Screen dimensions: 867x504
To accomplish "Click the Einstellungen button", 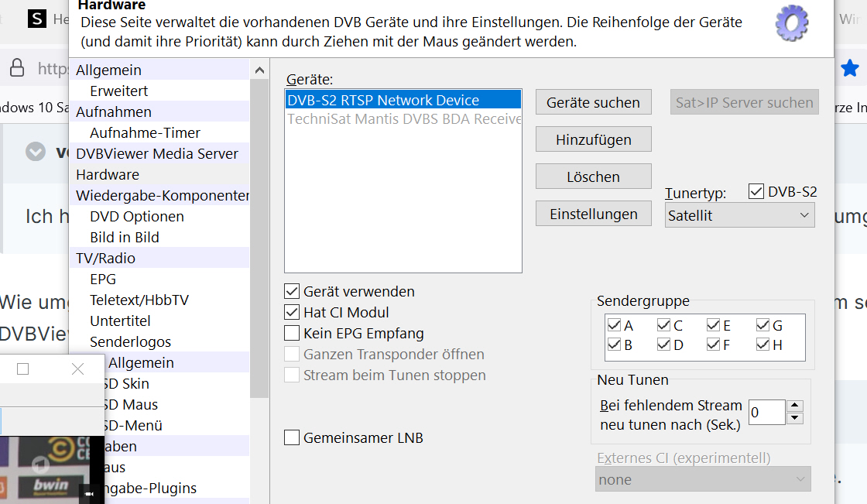I will pyautogui.click(x=593, y=214).
